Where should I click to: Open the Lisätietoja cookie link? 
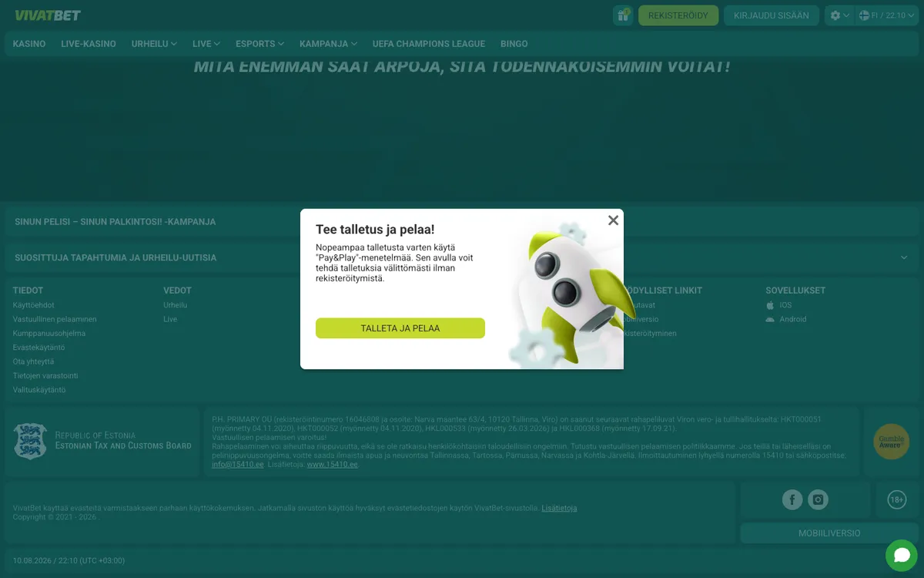click(x=559, y=509)
